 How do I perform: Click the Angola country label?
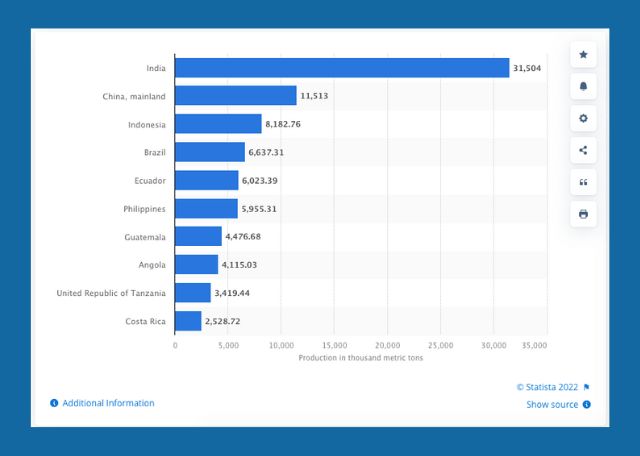152,265
